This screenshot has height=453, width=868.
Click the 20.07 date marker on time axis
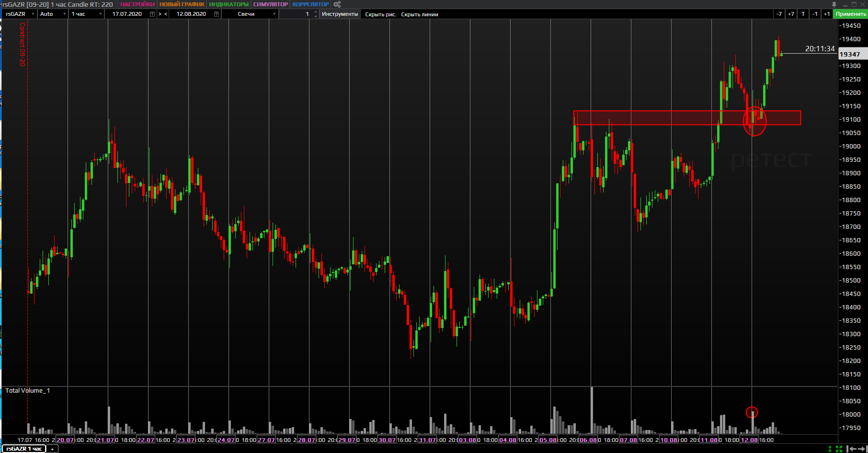pos(65,440)
